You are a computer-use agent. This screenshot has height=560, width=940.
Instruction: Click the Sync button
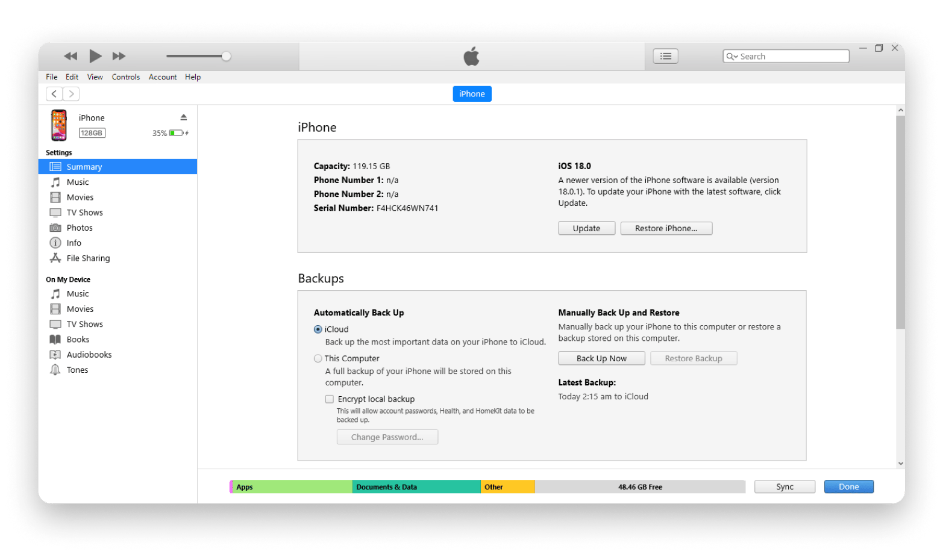[785, 487]
